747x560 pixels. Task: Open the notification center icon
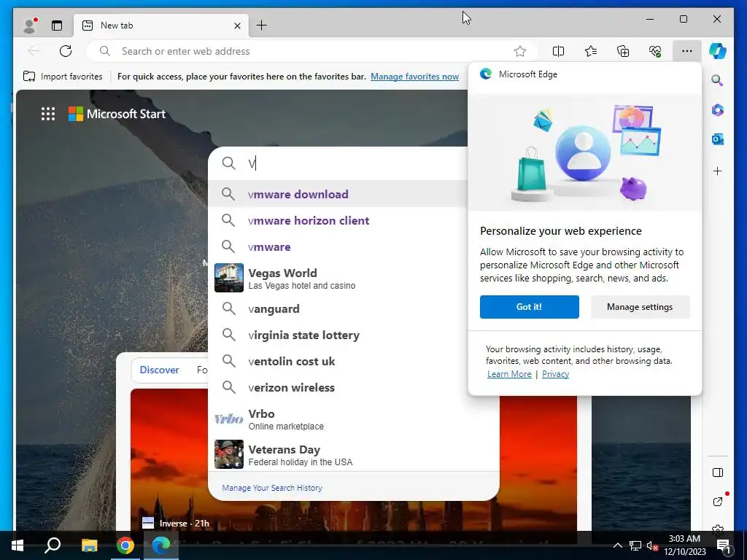(724, 545)
